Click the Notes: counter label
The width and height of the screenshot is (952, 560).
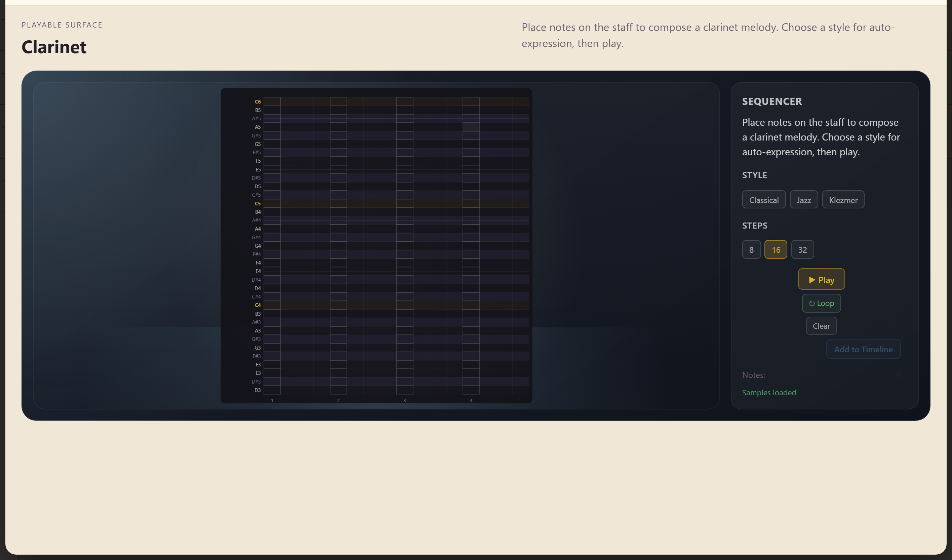point(754,375)
